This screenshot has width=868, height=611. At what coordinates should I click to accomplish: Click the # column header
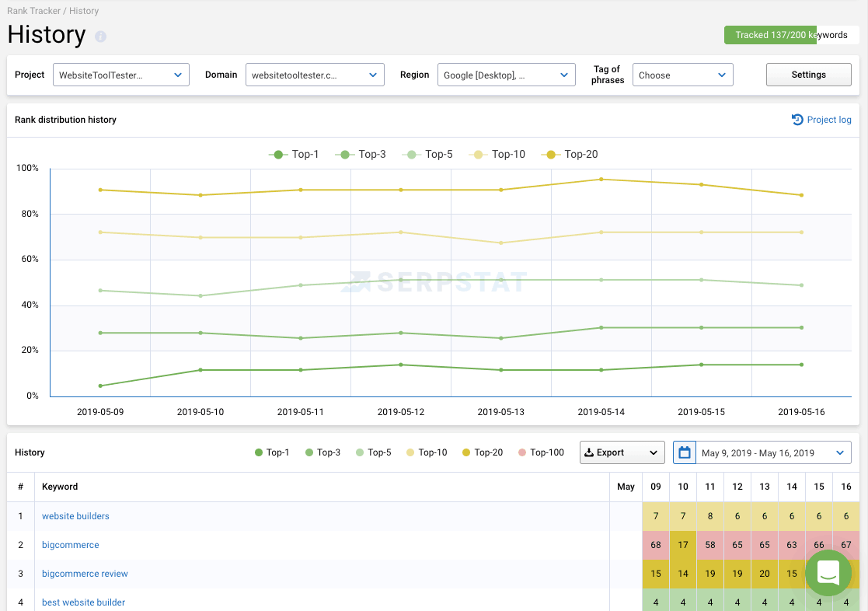20,487
